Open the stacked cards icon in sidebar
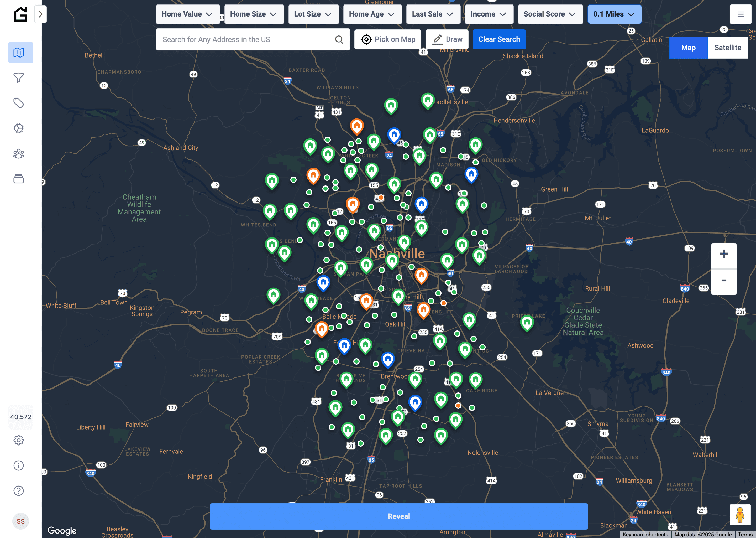Screen dimensions: 756x538 click(19, 179)
